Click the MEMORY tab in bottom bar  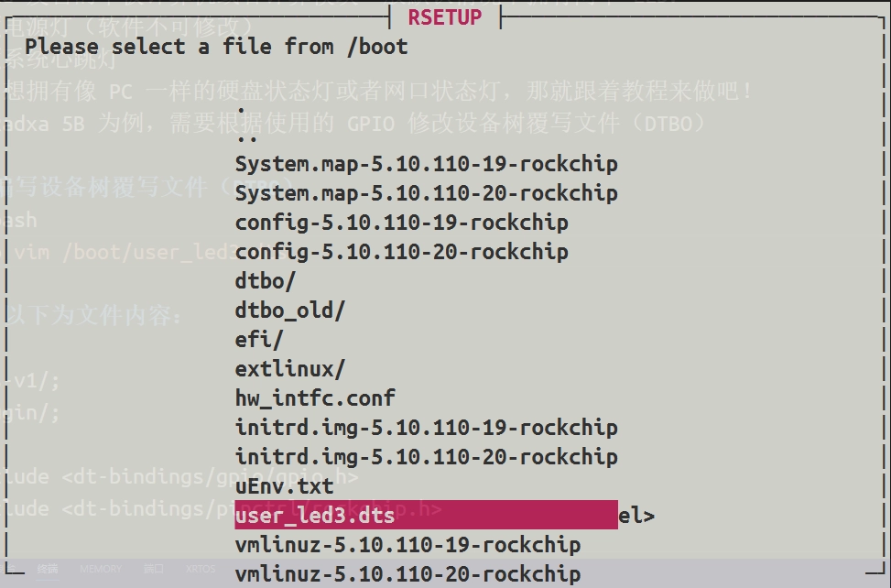[x=100, y=569]
